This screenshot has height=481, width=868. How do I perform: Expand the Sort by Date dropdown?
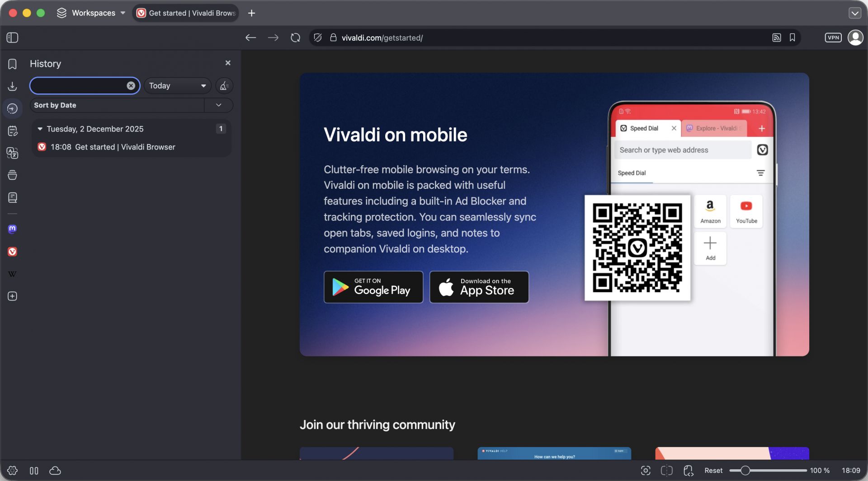(x=219, y=105)
